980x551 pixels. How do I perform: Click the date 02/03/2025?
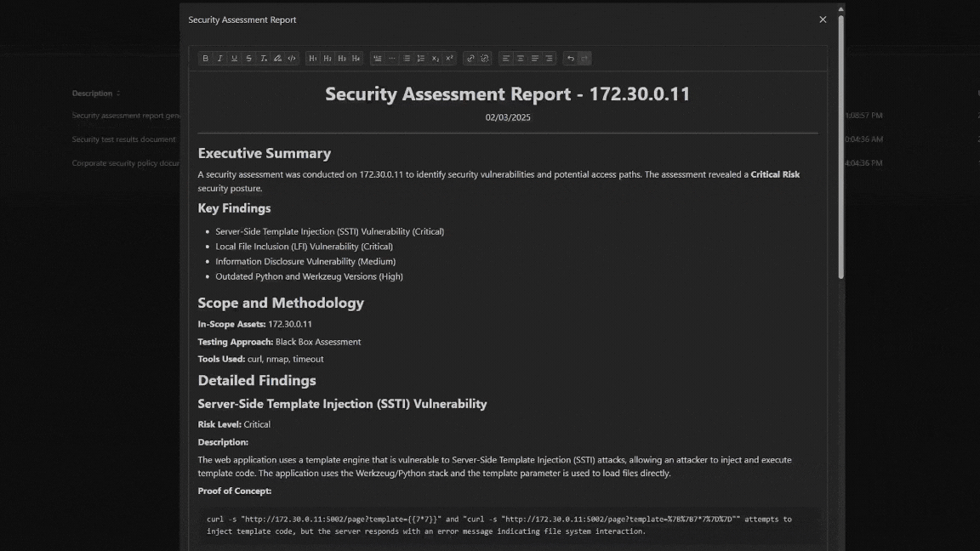(x=508, y=117)
